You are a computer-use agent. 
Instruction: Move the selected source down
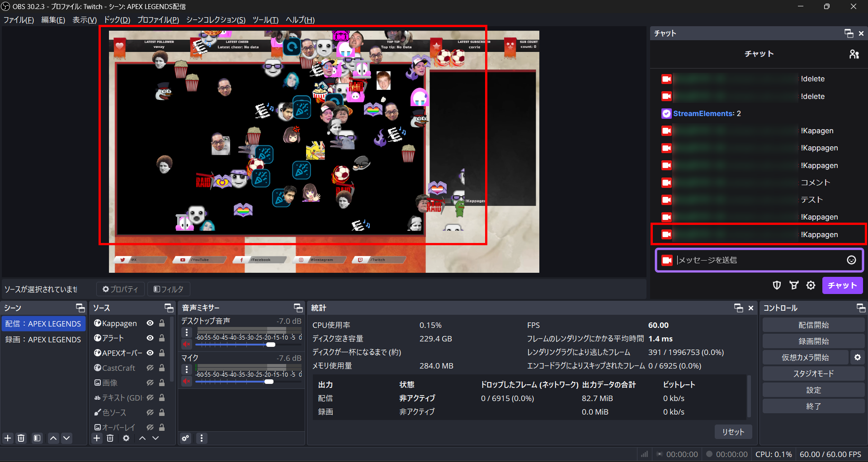click(x=156, y=438)
